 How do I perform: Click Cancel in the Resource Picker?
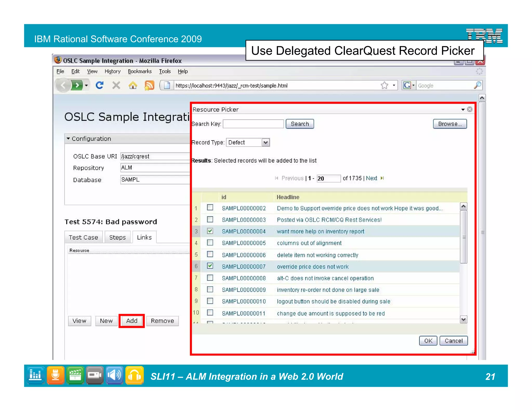pyautogui.click(x=454, y=341)
